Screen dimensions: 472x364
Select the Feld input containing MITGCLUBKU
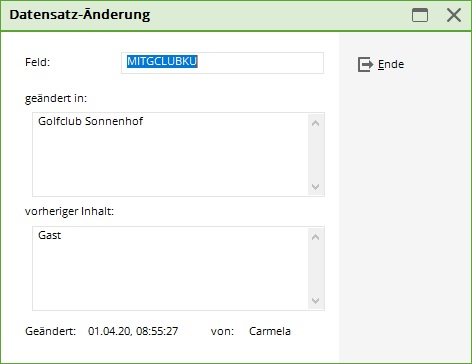(x=222, y=63)
